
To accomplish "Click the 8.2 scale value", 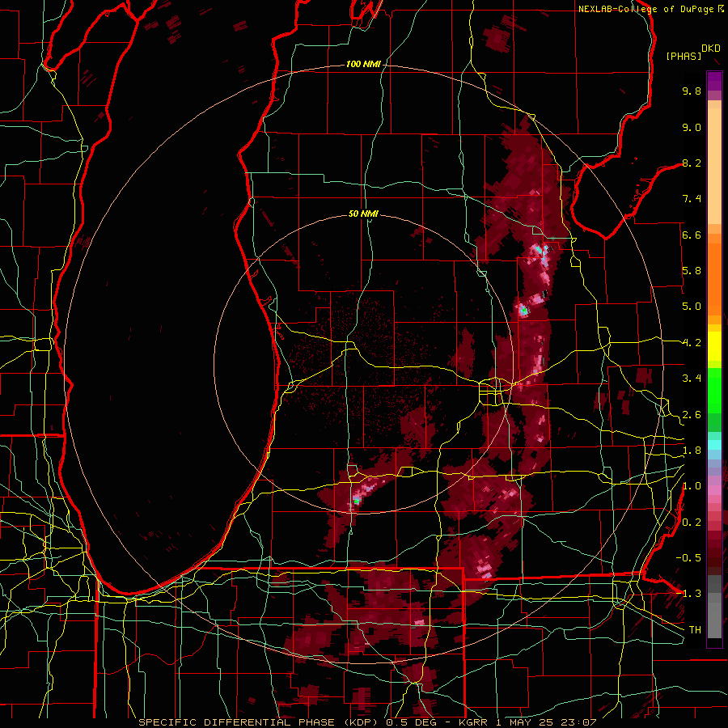I will 692,163.
